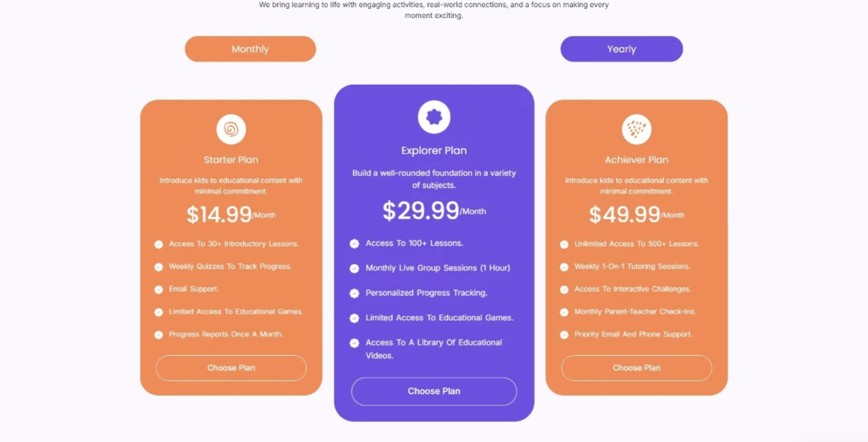Click checkmark beside Progress Reports Once A Month
868x442 pixels.
(x=159, y=335)
